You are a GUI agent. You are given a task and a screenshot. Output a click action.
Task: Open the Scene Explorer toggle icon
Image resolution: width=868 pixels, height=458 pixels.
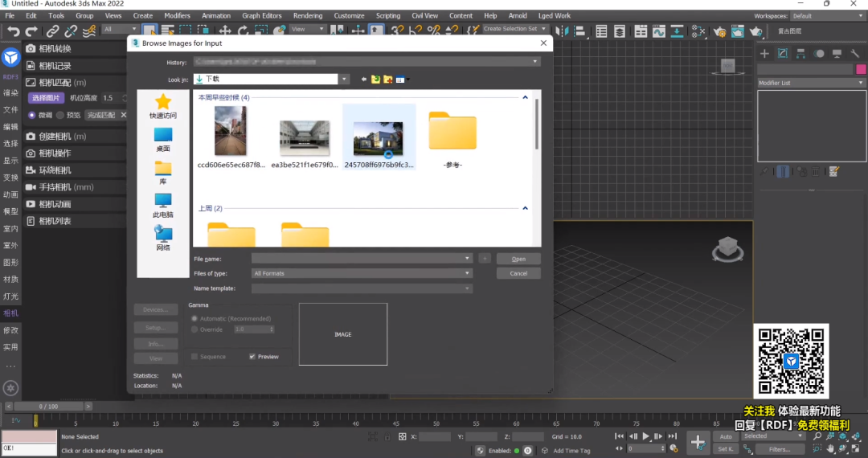(x=602, y=31)
